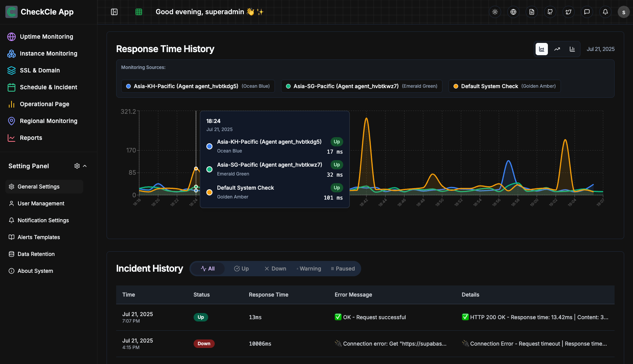Screen dimensions: 633x364
Task: Toggle the Asia-KH-Pacific Ocean Blue source
Action: pos(197,86)
